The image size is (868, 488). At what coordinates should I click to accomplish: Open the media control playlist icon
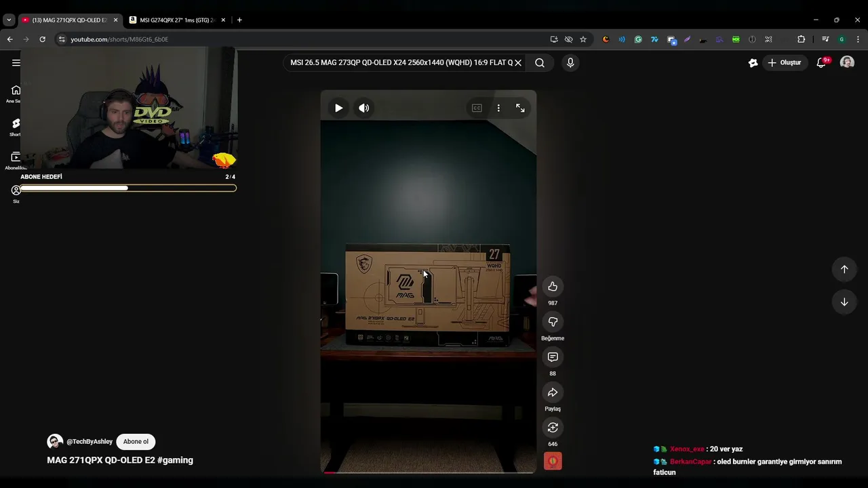coord(825,39)
